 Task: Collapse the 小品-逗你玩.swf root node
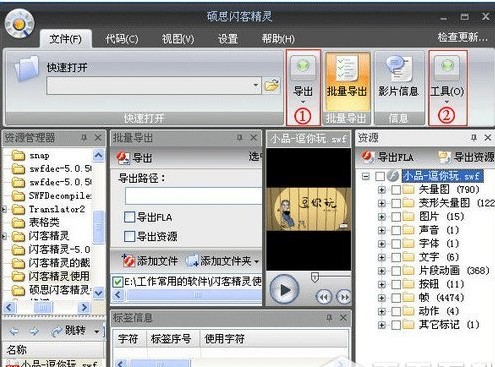coord(366,176)
